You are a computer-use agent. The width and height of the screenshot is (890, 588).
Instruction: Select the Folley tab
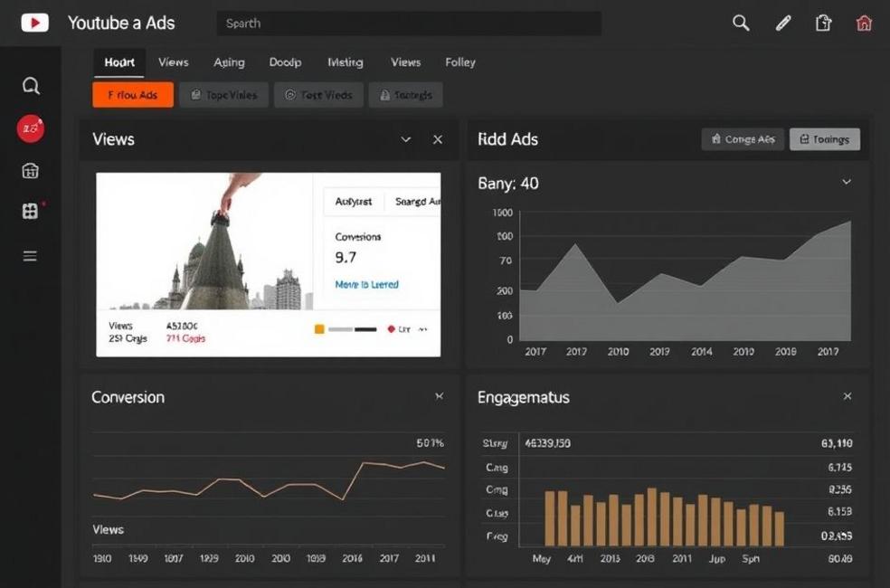pyautogui.click(x=460, y=62)
